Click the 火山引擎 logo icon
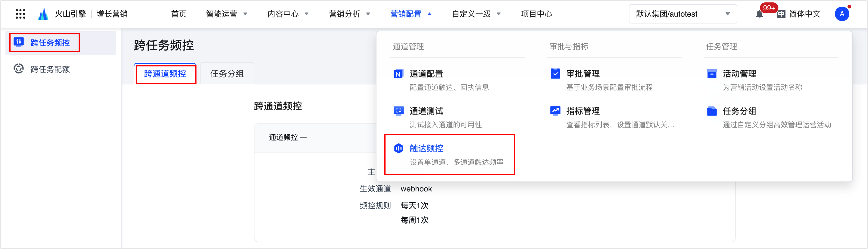Viewport: 868px width, 249px height. click(x=43, y=14)
